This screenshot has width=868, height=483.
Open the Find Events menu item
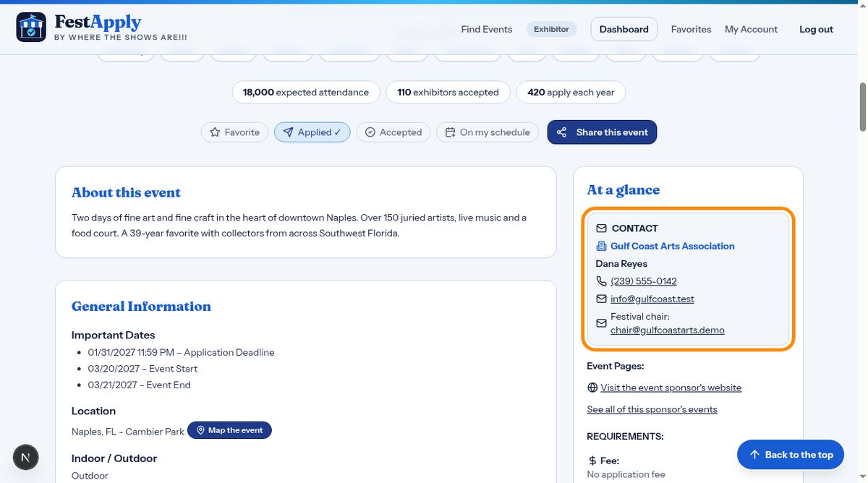coord(487,29)
